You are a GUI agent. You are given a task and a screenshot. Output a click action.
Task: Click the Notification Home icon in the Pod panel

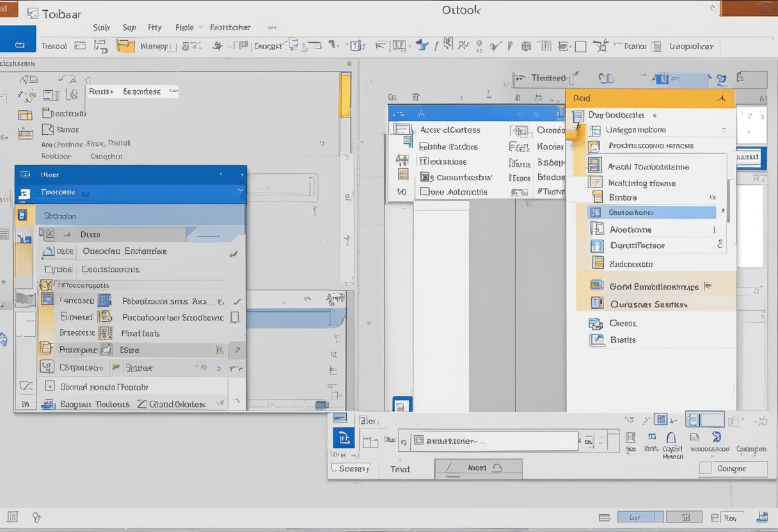[594, 182]
